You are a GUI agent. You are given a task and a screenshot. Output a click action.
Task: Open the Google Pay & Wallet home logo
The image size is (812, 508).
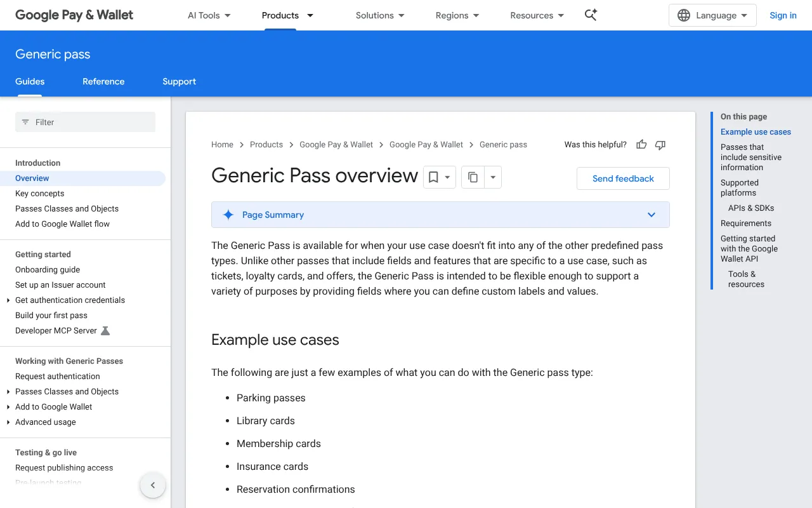pos(74,15)
